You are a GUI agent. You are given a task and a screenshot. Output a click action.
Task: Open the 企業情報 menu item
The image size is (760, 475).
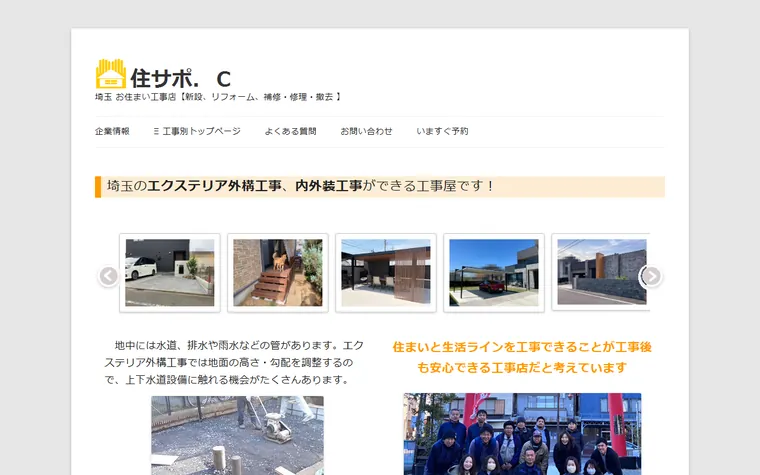coord(112,131)
